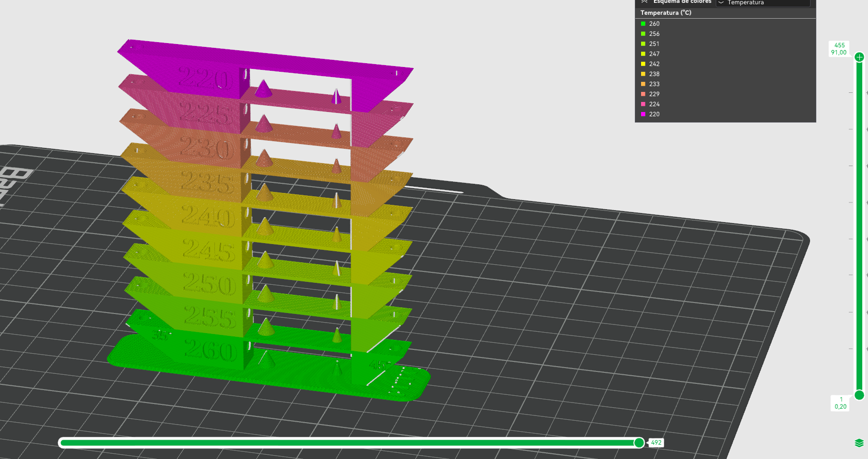Click the horizontal move slider handle at 492

pos(639,443)
